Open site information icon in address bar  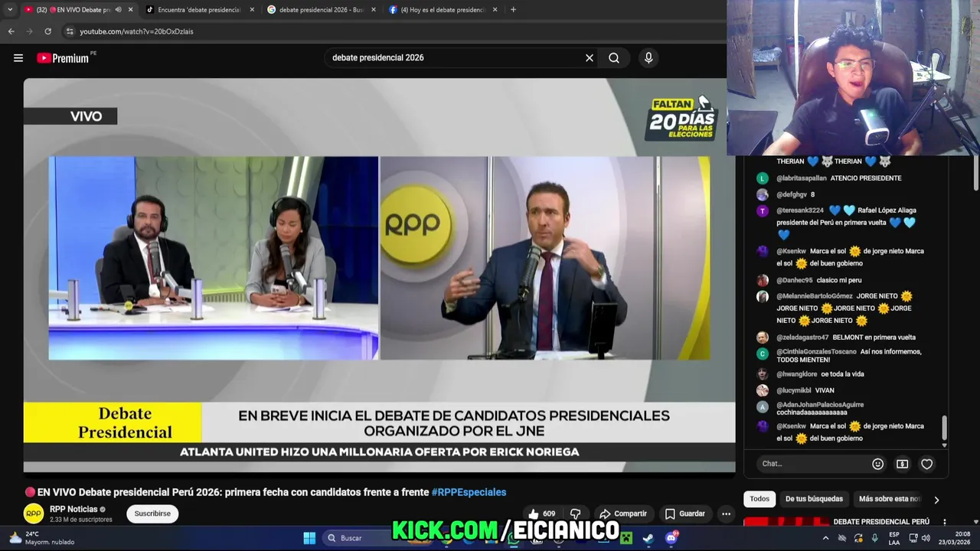tap(70, 31)
